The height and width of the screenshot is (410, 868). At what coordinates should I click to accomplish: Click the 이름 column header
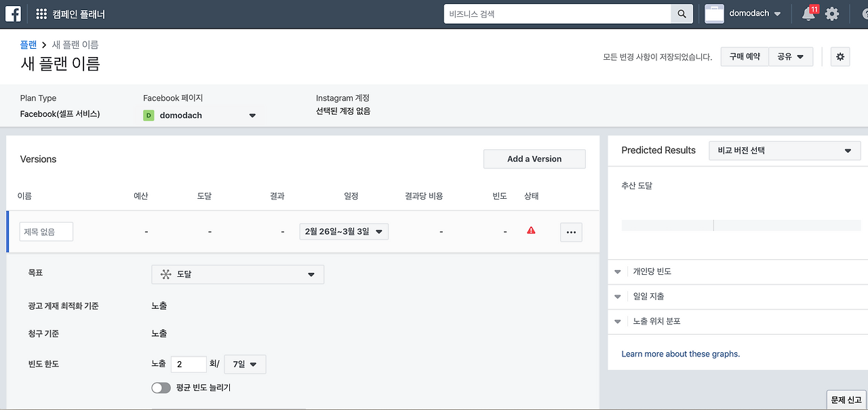point(24,196)
